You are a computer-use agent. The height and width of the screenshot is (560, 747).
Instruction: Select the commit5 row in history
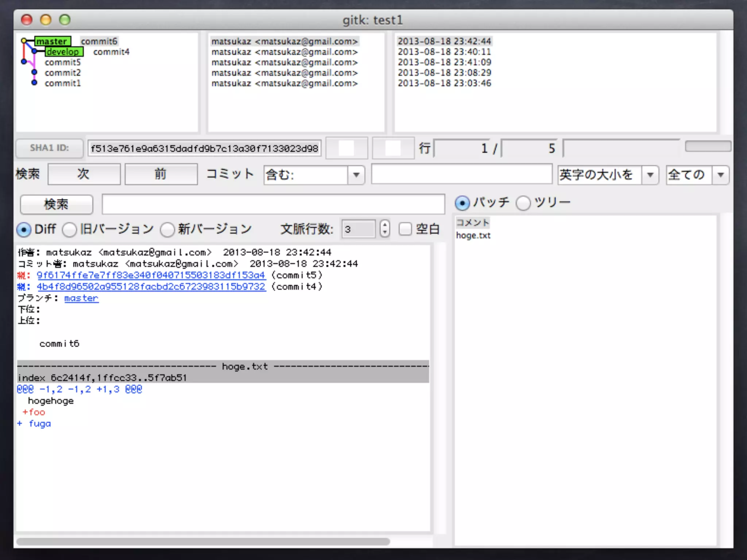pos(63,62)
